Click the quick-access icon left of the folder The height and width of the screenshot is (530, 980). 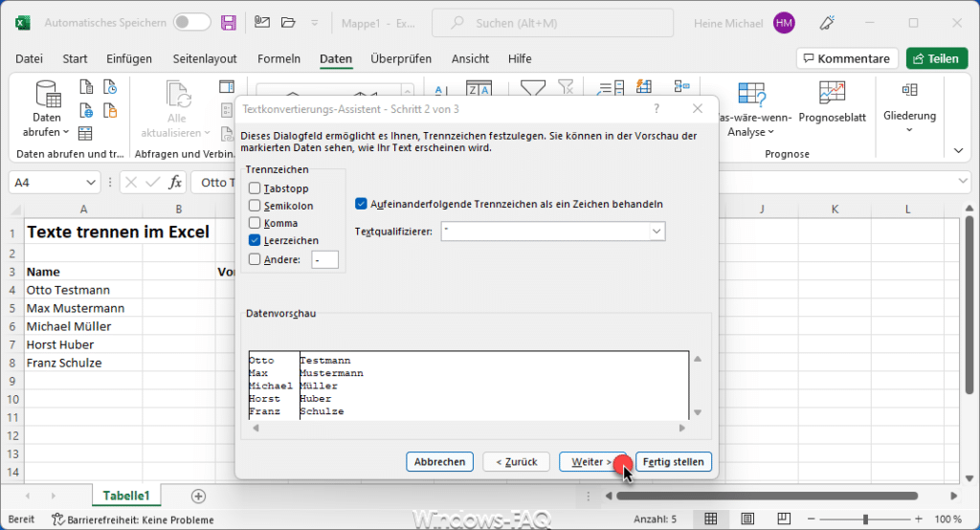coord(262,23)
